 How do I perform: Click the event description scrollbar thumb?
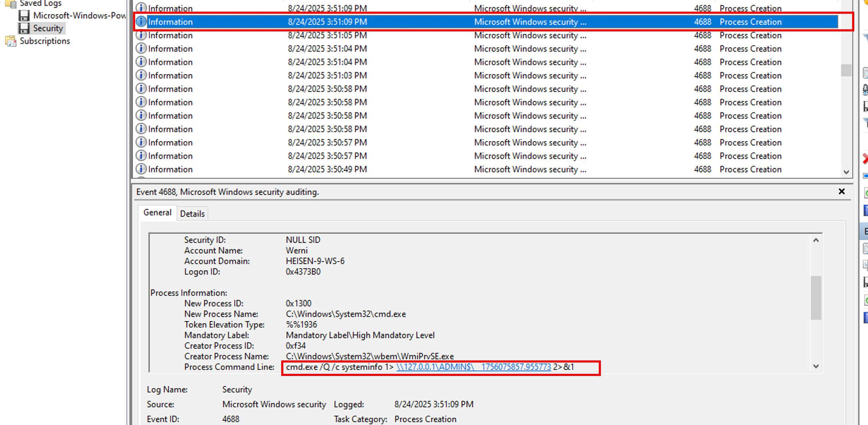[x=816, y=297]
